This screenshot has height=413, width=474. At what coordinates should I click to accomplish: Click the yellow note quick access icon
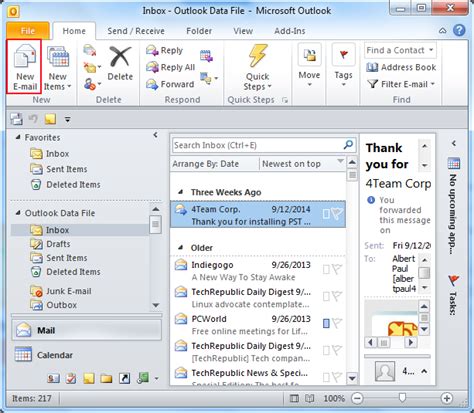point(50,119)
